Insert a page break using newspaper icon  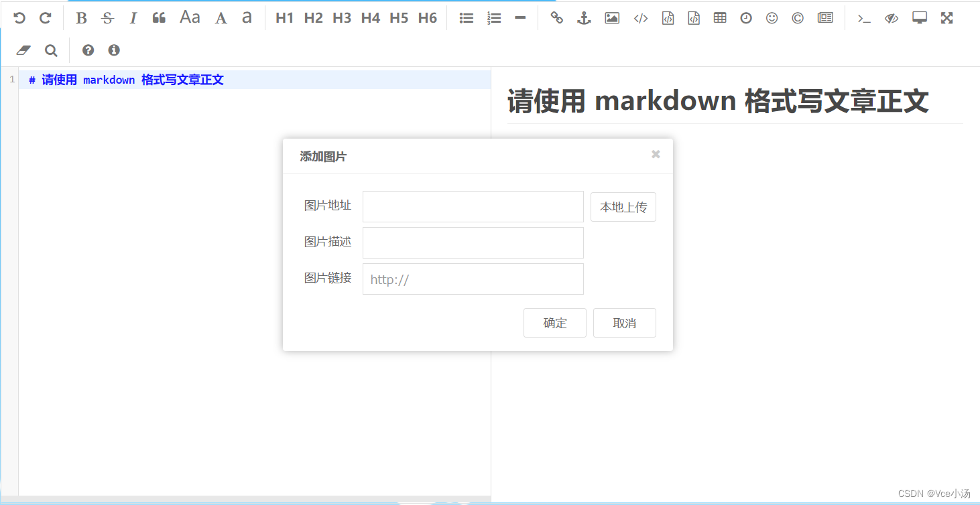[x=825, y=18]
